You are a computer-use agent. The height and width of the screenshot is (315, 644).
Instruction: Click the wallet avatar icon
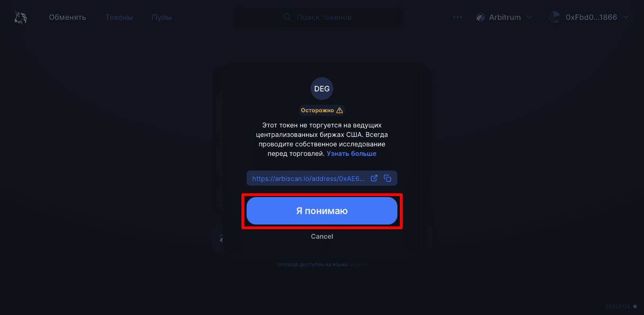554,18
